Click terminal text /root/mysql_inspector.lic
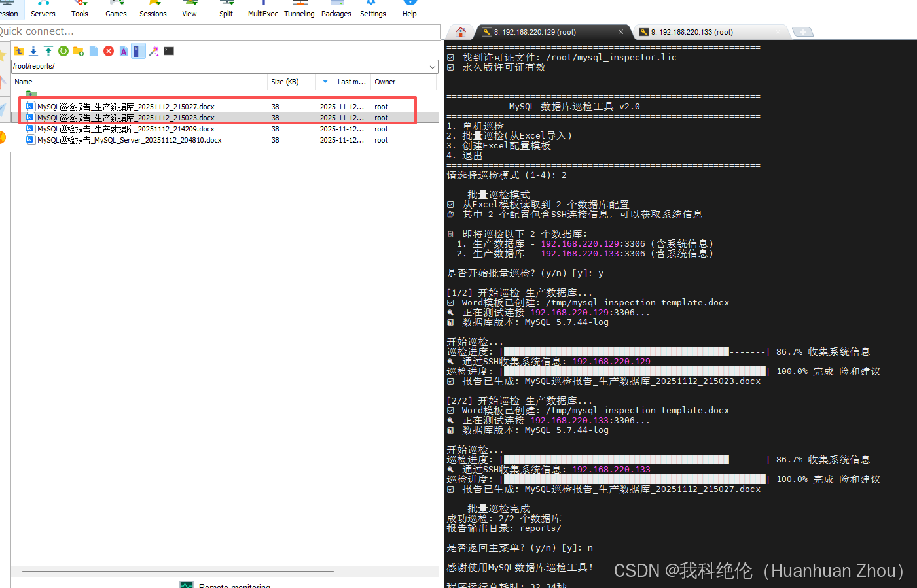 [x=611, y=57]
